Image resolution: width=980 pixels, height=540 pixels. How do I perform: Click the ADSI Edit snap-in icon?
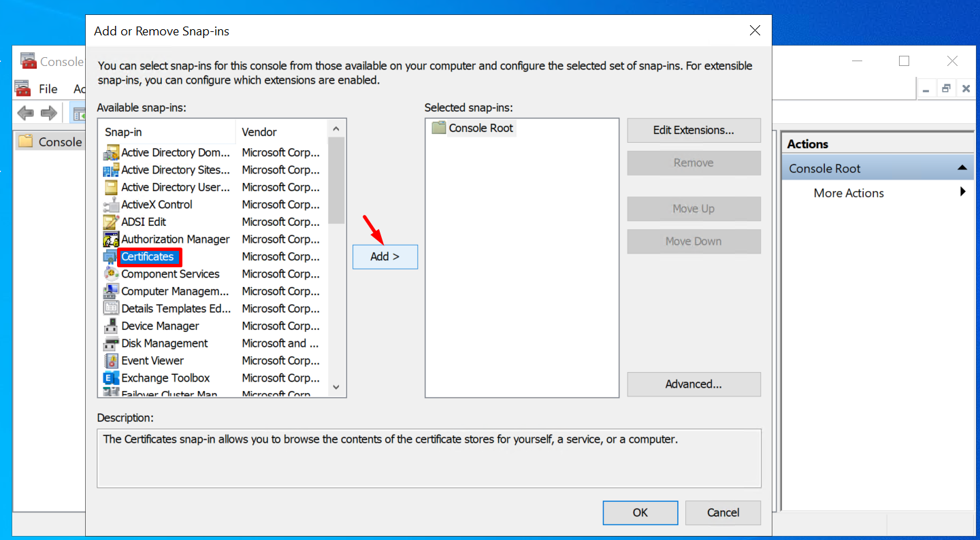click(111, 222)
